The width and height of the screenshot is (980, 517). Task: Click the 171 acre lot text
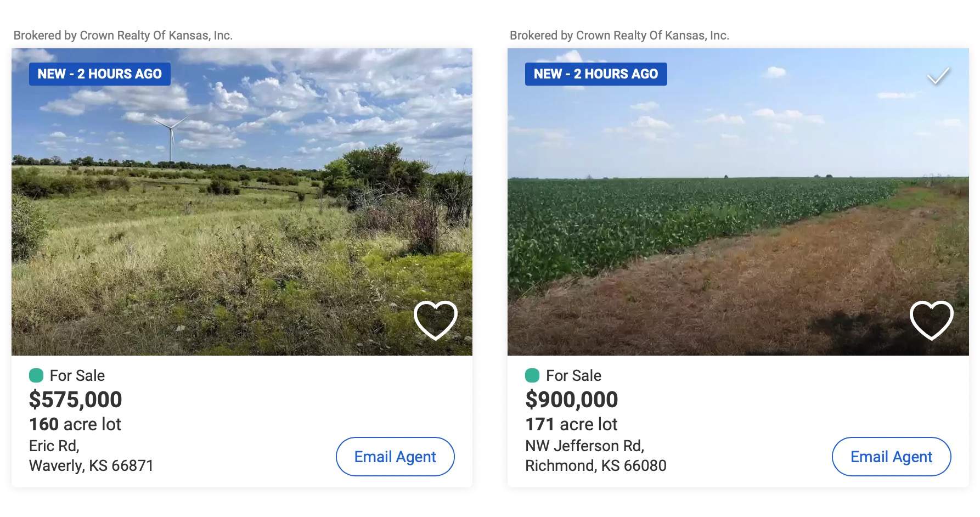click(571, 424)
